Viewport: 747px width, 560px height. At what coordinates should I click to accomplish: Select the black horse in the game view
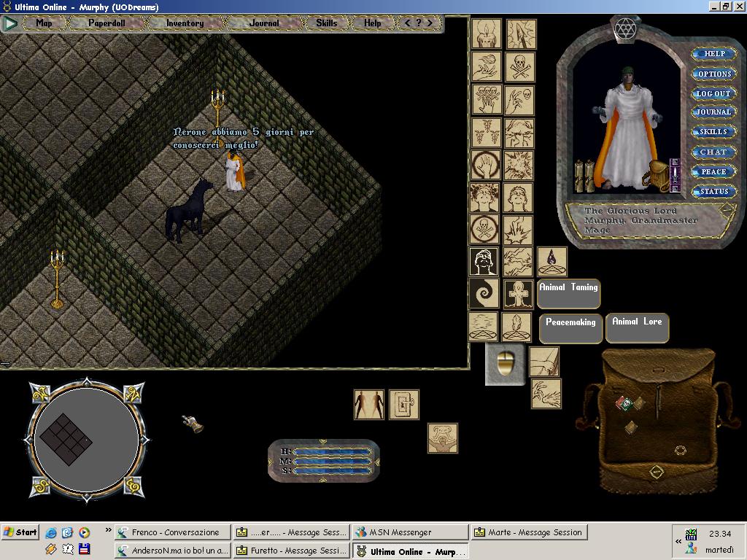tap(187, 210)
